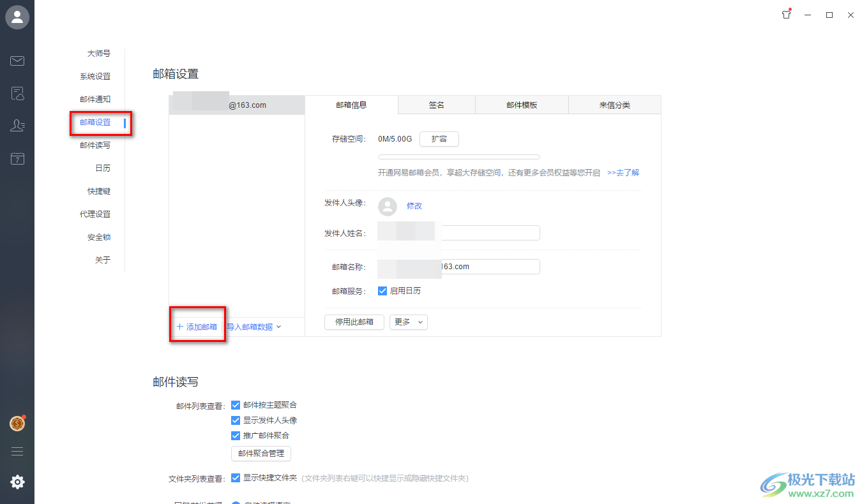
Task: Open the contacts sidebar icon
Action: click(17, 126)
